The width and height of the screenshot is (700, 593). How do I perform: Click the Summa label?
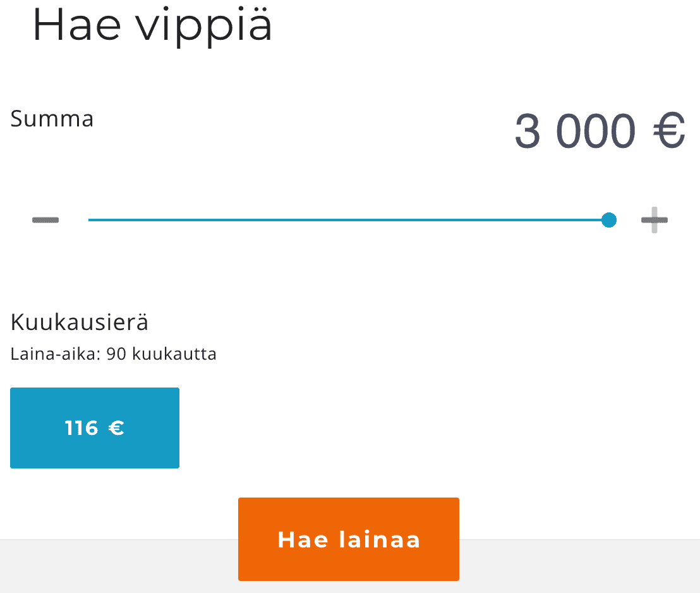[x=52, y=119]
